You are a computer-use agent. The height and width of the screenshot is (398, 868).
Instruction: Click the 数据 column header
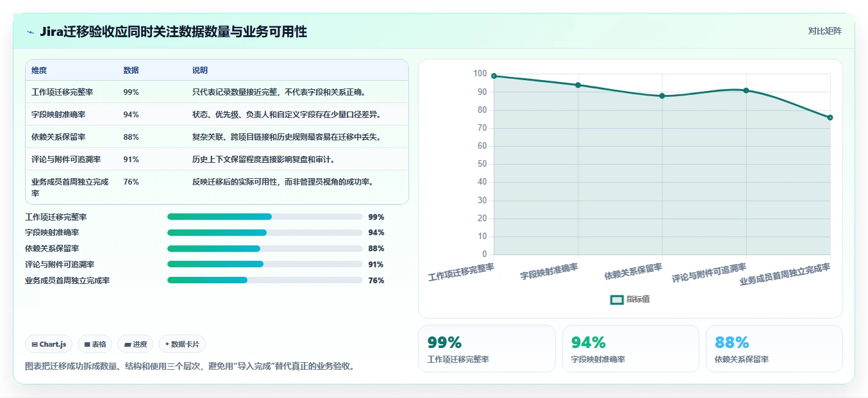tap(131, 70)
